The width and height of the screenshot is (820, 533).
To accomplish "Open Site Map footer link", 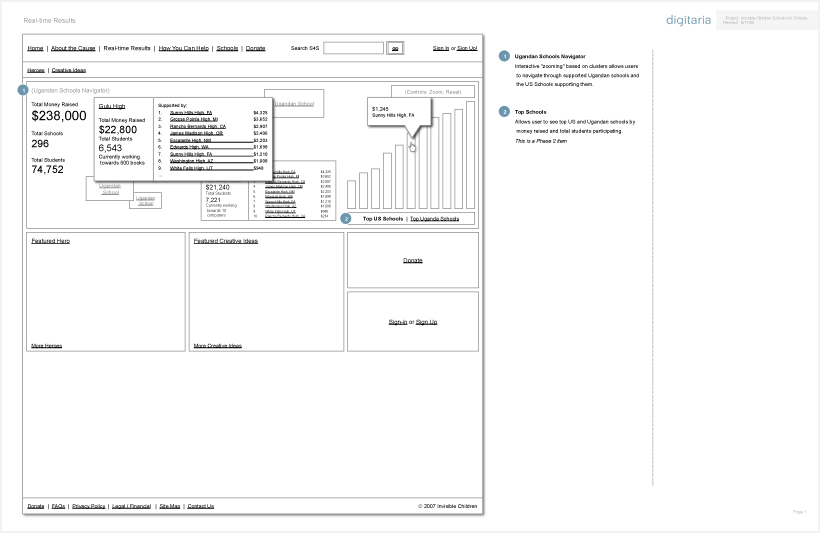I will 169,506.
